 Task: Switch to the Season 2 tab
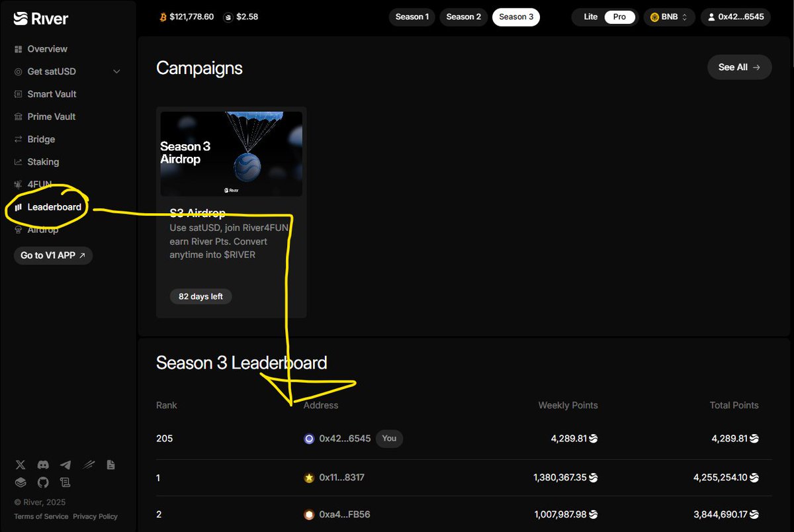(x=463, y=17)
